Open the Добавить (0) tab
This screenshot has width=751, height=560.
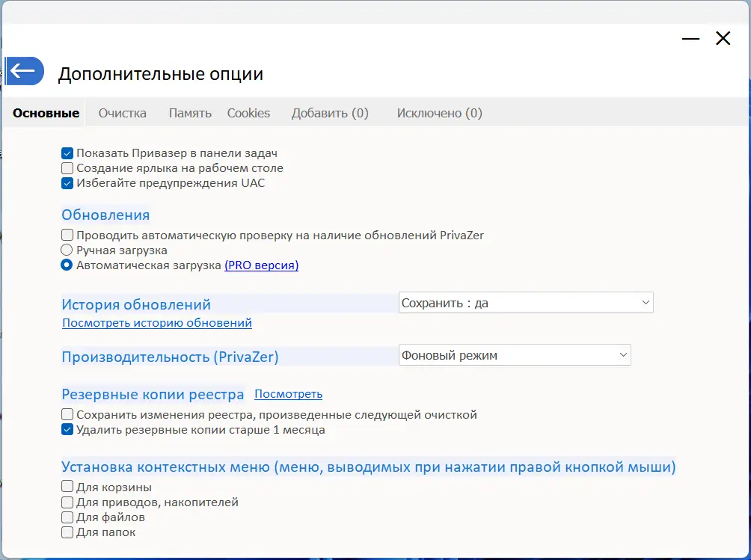(x=330, y=114)
